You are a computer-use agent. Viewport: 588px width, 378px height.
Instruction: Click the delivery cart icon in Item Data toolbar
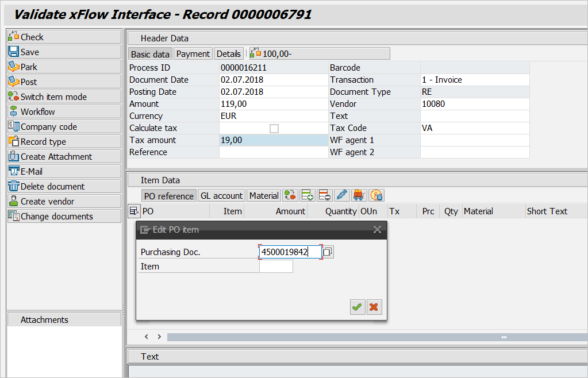tap(359, 196)
